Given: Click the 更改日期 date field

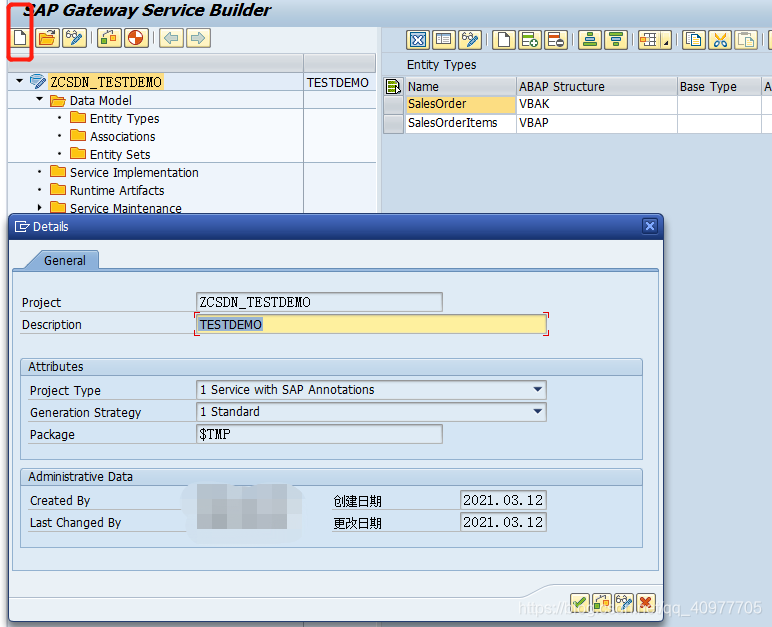Looking at the screenshot, I should (503, 522).
